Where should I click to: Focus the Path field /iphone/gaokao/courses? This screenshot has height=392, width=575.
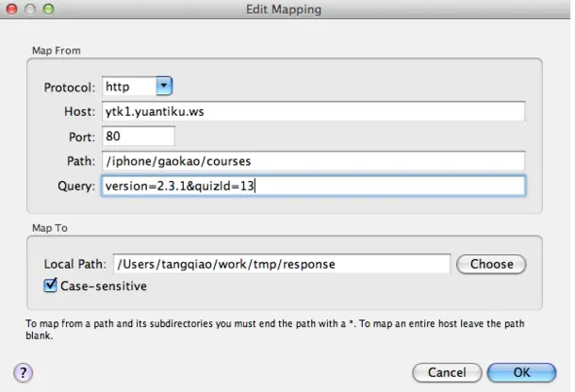(x=314, y=161)
